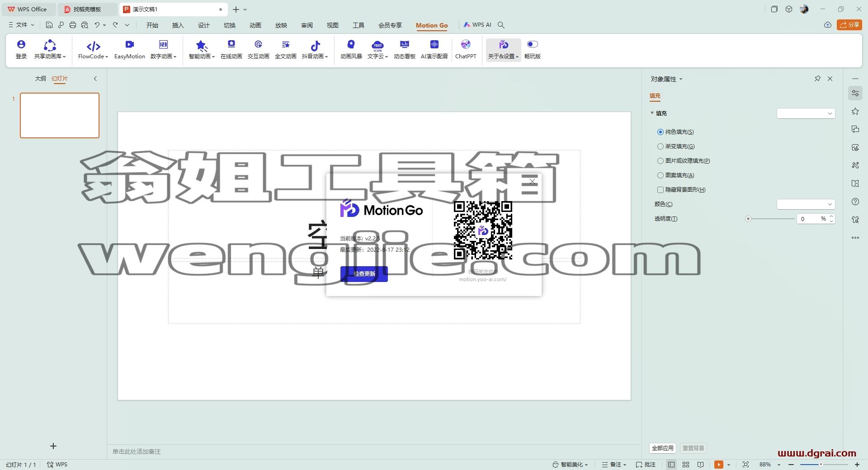This screenshot has width=868, height=470.
Task: Click the print icon in quick toolbar
Action: tap(73, 25)
